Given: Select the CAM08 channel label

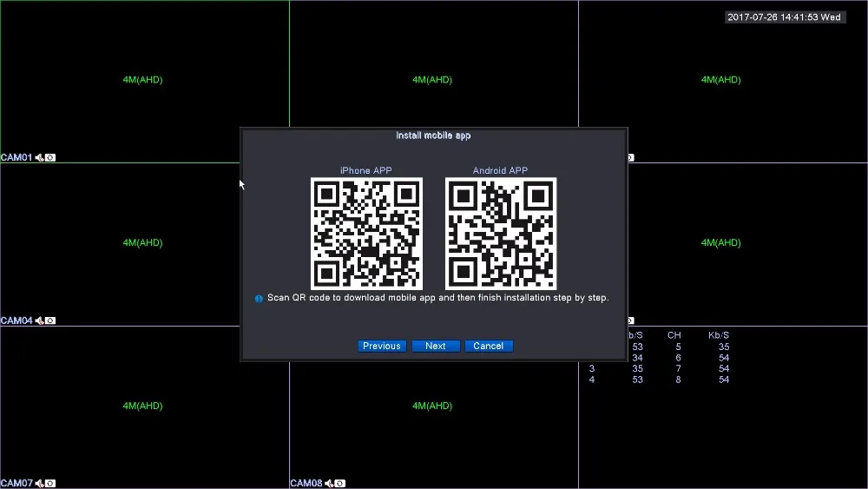Looking at the screenshot, I should tap(306, 484).
